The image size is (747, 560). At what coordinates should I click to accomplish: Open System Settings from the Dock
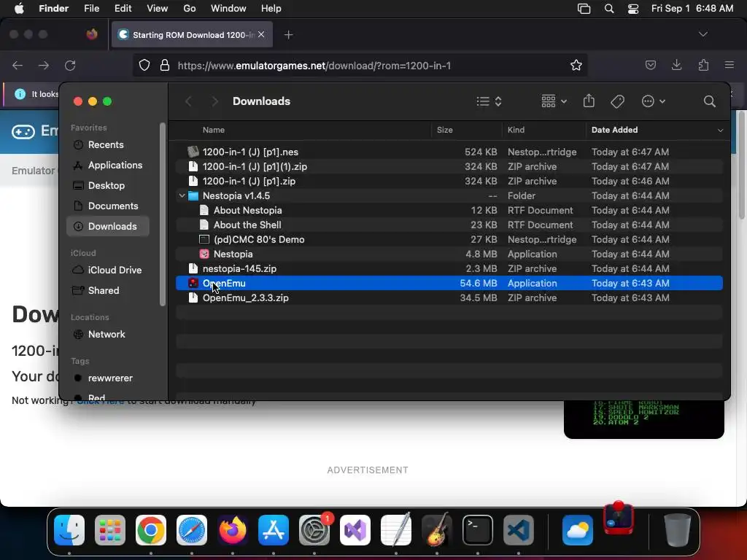pos(314,529)
